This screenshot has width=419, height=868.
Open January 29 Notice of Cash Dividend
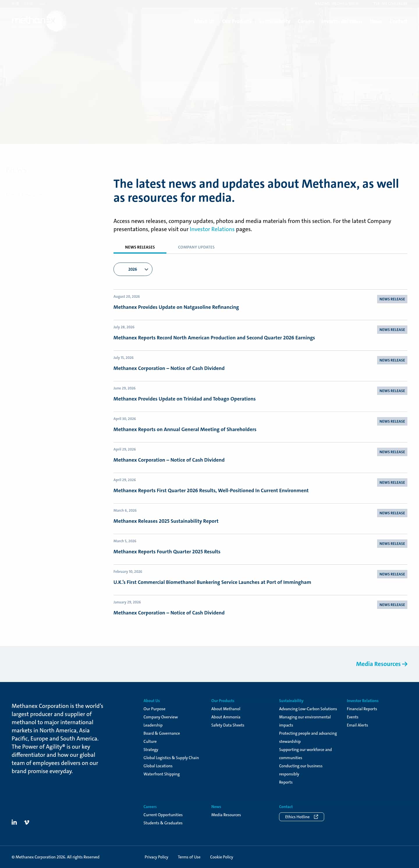[169, 613]
